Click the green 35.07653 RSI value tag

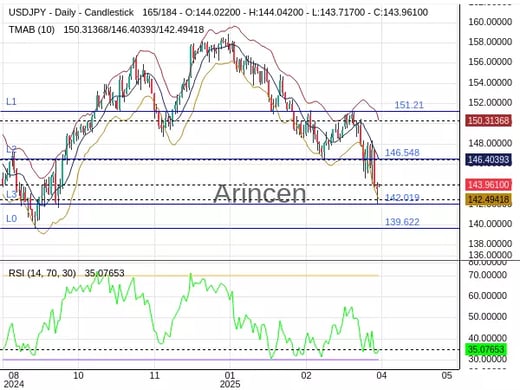pos(487,349)
